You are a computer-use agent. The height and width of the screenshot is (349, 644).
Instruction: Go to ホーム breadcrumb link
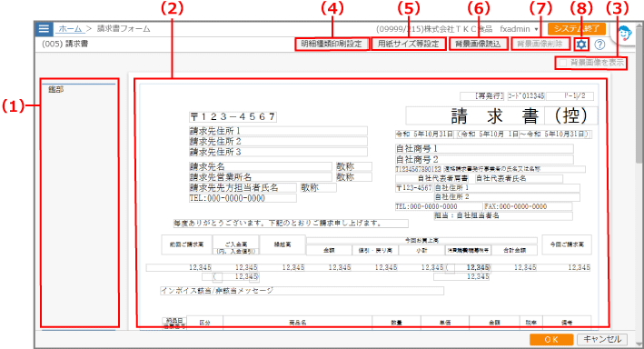click(70, 29)
